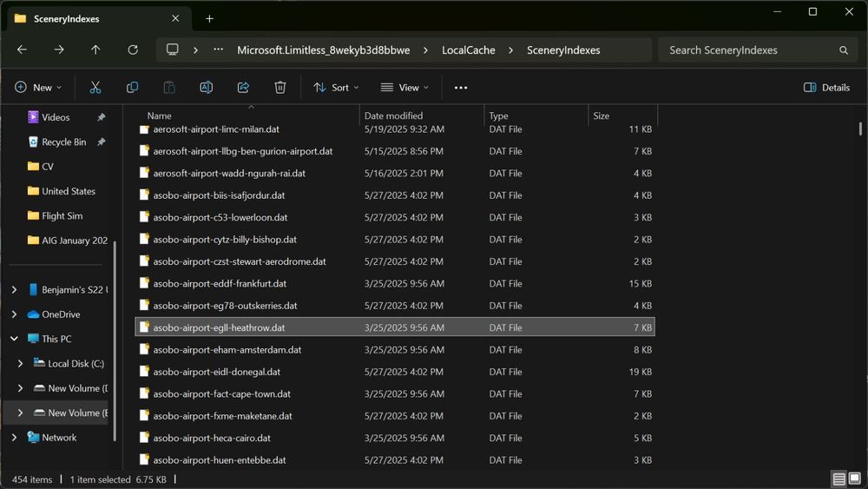Click the Copy icon in toolbar
This screenshot has width=868, height=489.
click(132, 87)
